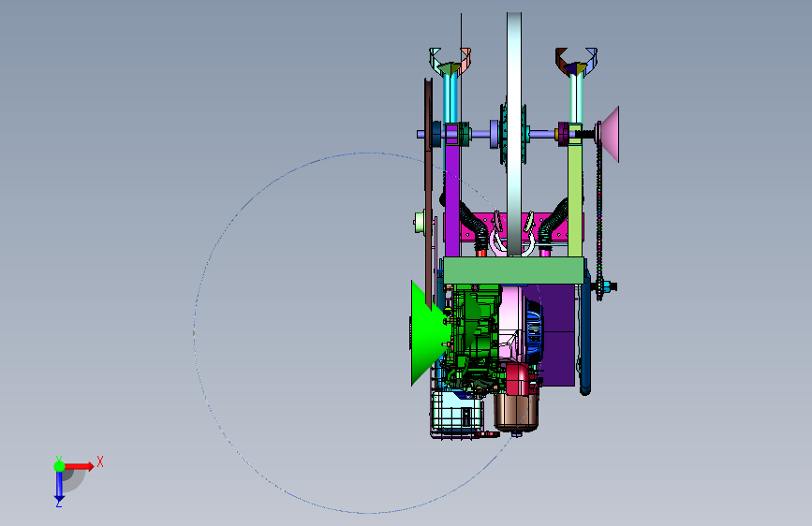Screen dimensions: 812x526
Task: Click the red X axis arrow of the triad
Action: click(x=80, y=466)
